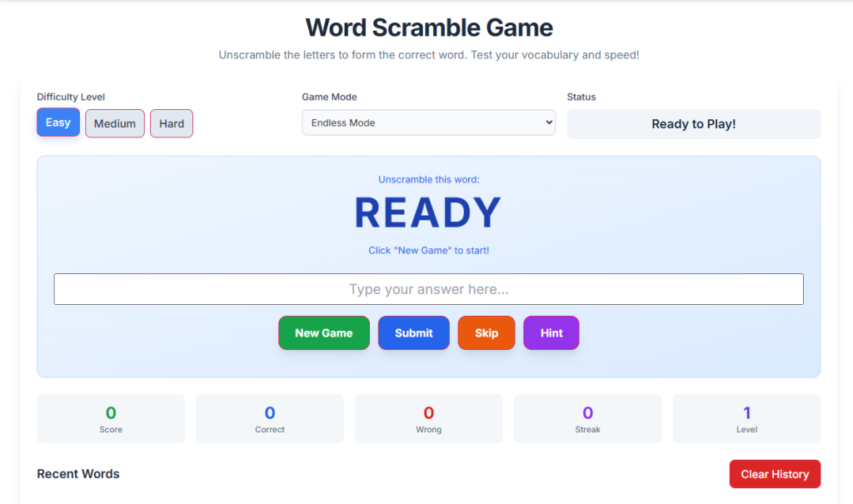The image size is (853, 504).
Task: Click the Streak counter card
Action: pyautogui.click(x=587, y=418)
